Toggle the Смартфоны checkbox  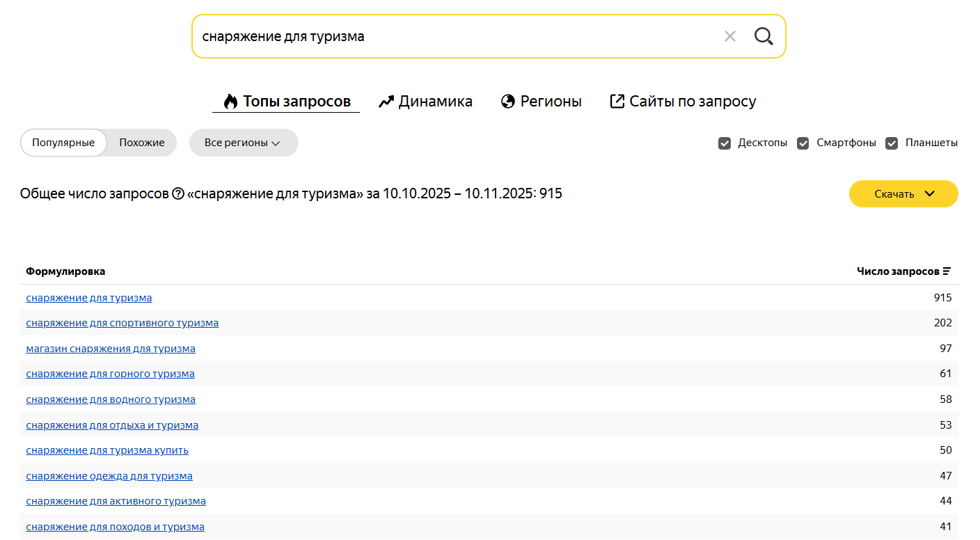click(x=803, y=143)
